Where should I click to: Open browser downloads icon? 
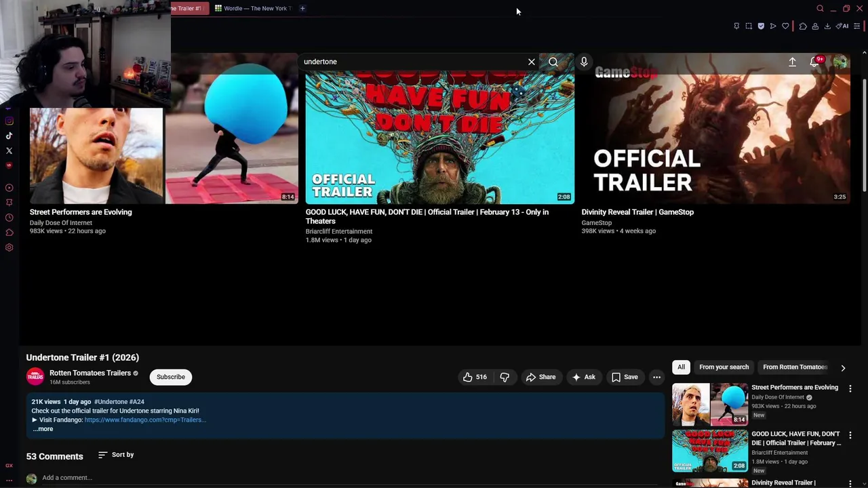click(x=827, y=26)
